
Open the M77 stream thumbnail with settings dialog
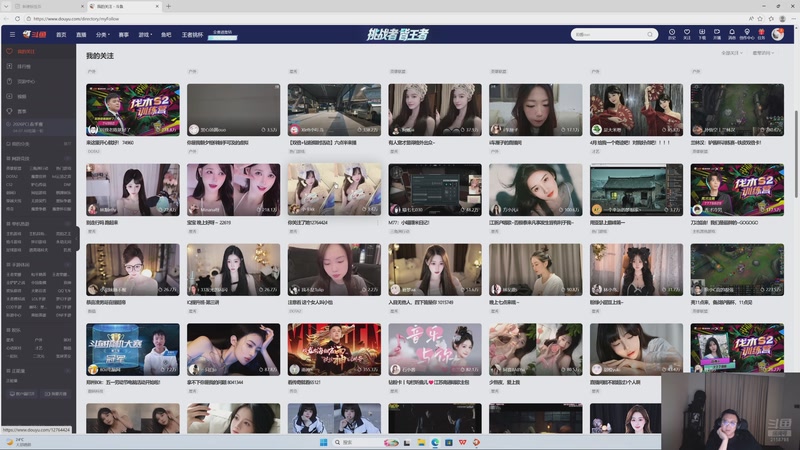(x=435, y=190)
